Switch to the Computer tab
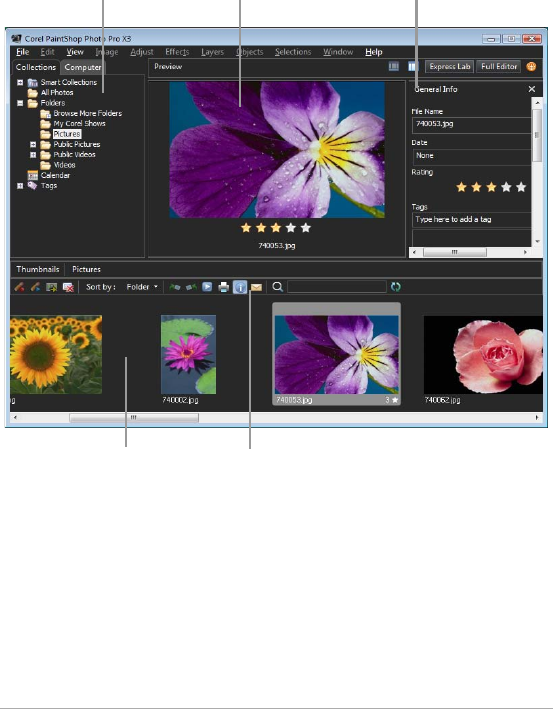 [x=83, y=67]
